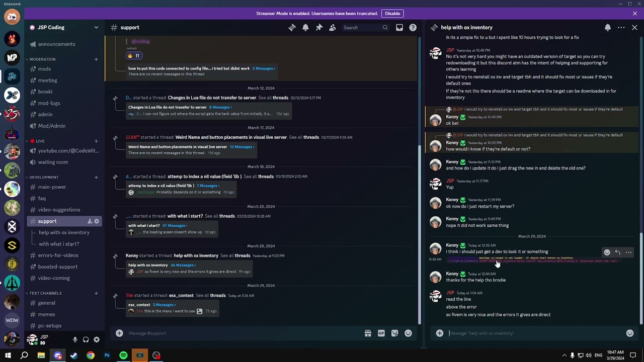Open the thread more options menu
Screen dimensions: 644x362
[621, 28]
